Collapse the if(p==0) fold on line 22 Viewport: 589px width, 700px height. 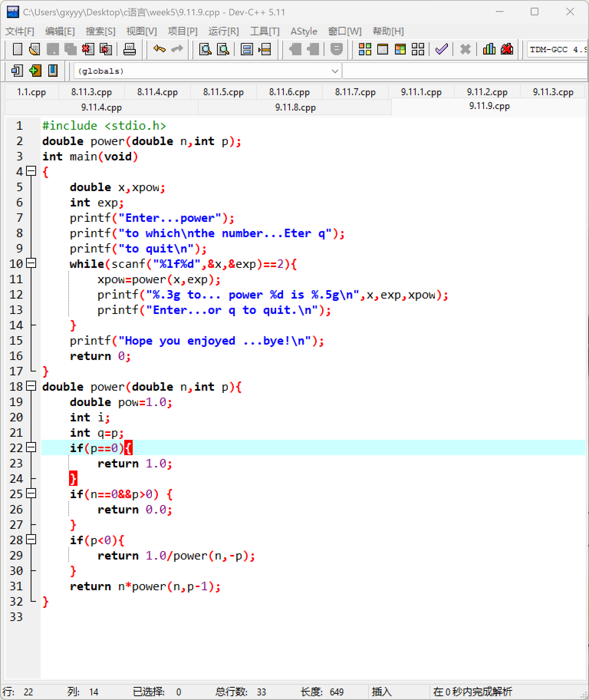pos(31,447)
